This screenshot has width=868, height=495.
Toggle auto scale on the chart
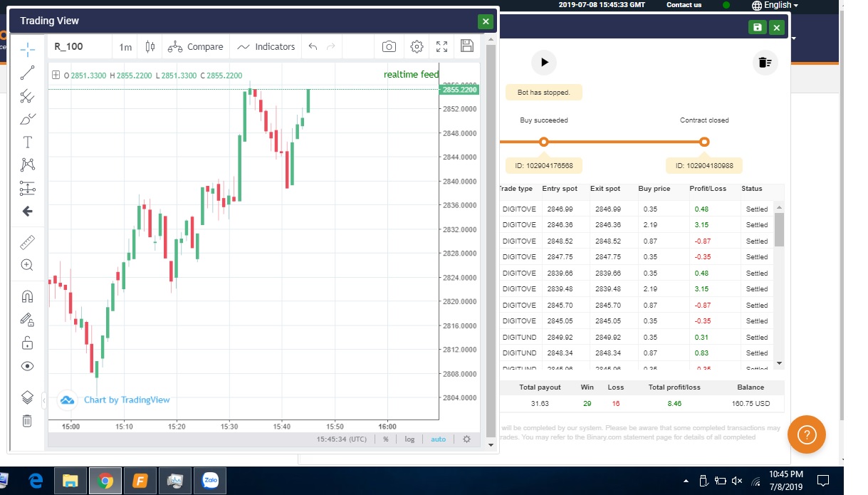click(x=438, y=439)
